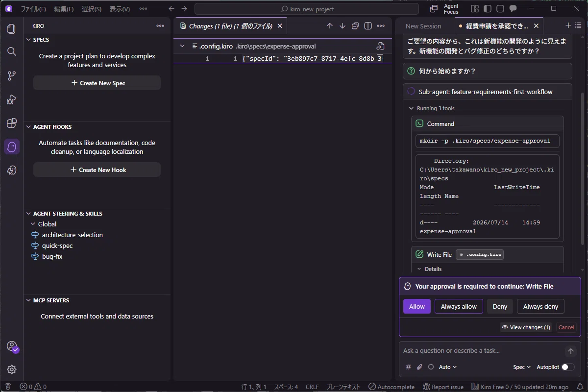Open the ファイル(F) menu
Screen dimensions: 588x392
click(x=33, y=9)
